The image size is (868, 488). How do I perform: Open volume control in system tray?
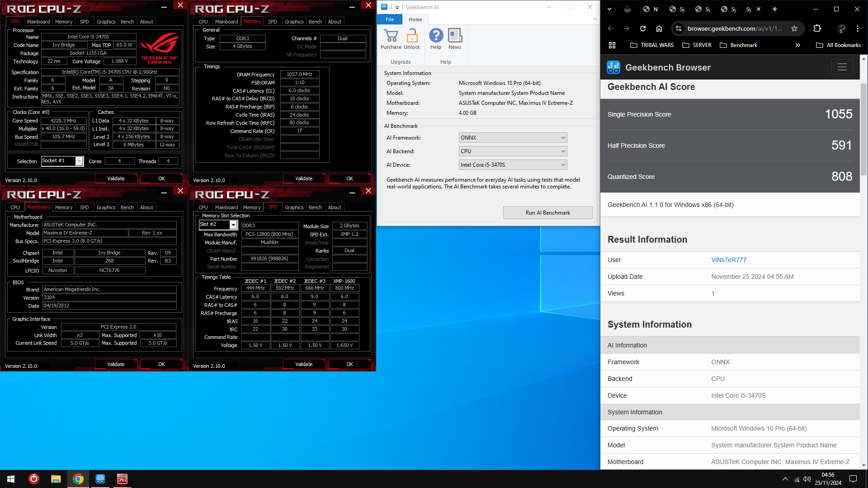pyautogui.click(x=807, y=479)
